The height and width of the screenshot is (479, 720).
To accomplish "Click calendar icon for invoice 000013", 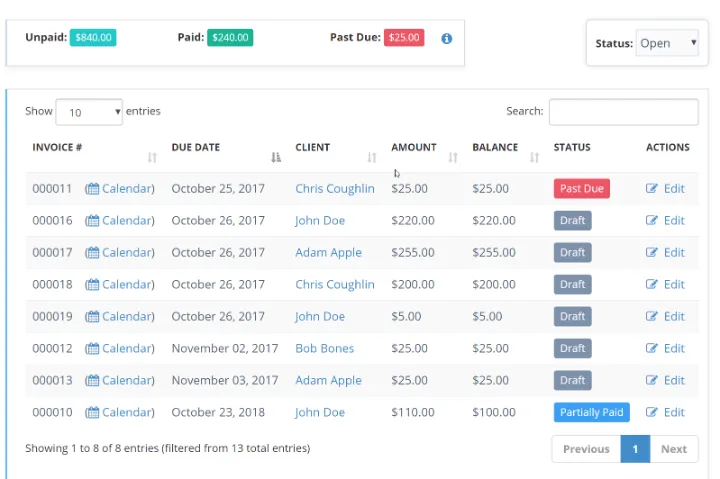I will [x=93, y=380].
